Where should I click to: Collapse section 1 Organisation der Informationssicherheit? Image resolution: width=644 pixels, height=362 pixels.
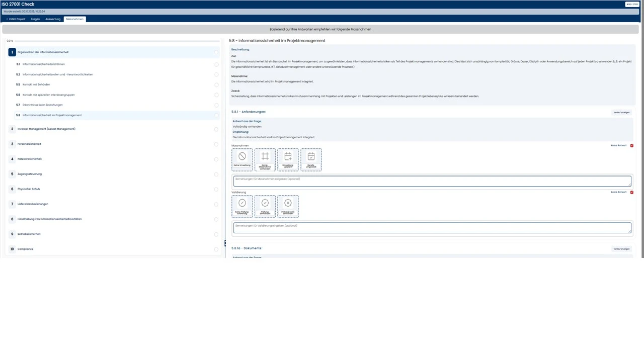pos(43,52)
